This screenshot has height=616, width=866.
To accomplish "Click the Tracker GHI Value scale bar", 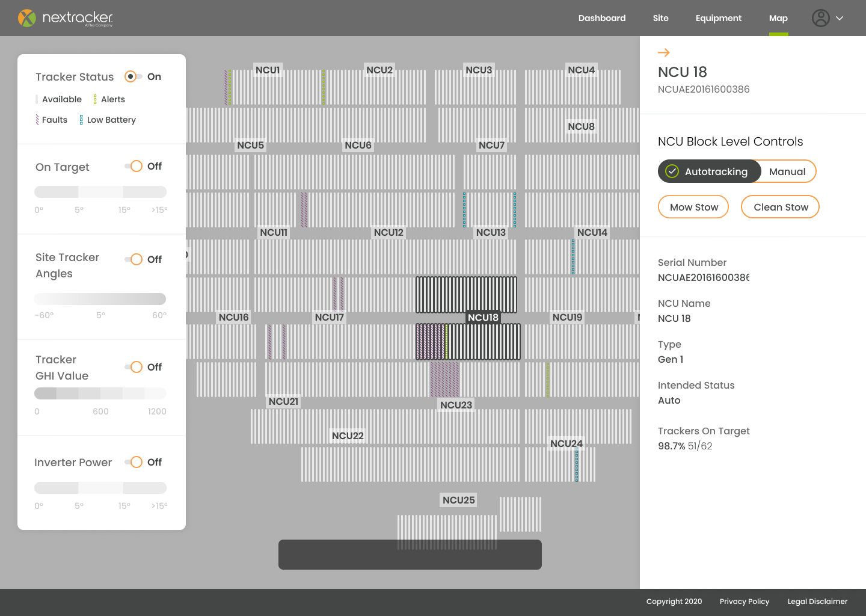I will [100, 393].
